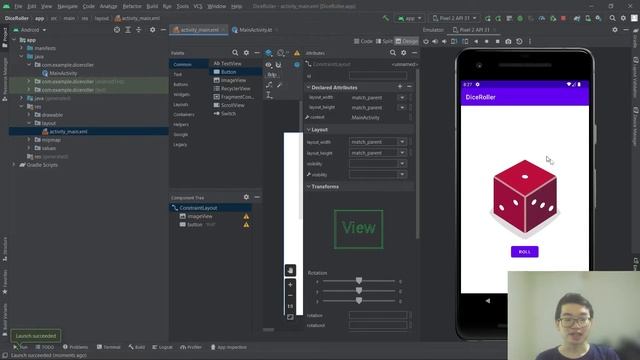640x360 pixels.
Task: Open emulator extended controls three-dots icon
Action: [x=530, y=41]
